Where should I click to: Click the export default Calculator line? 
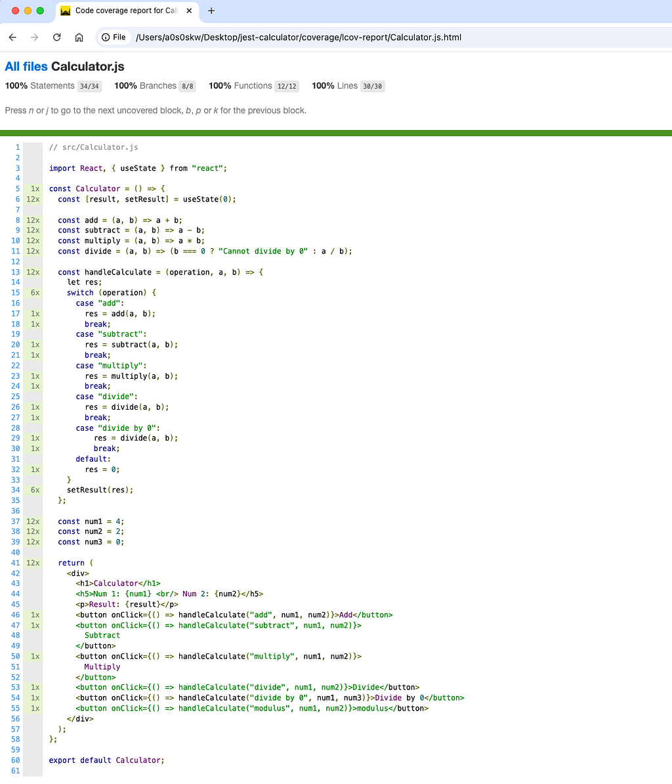[x=106, y=760]
